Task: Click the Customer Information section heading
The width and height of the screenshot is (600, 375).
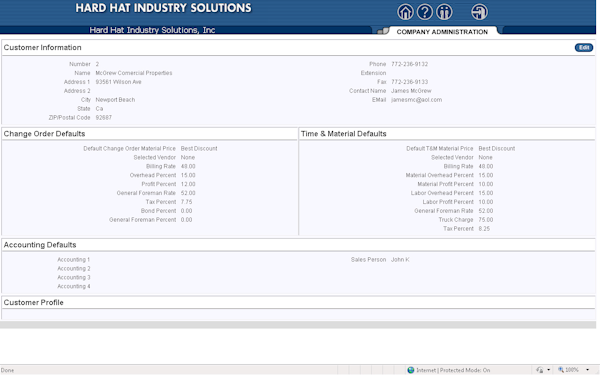Action: 42,47
